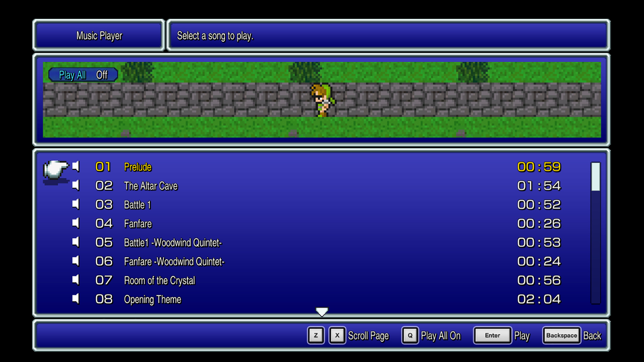Click the speaker icon beside Prelude
The height and width of the screenshot is (362, 644).
[x=76, y=166]
